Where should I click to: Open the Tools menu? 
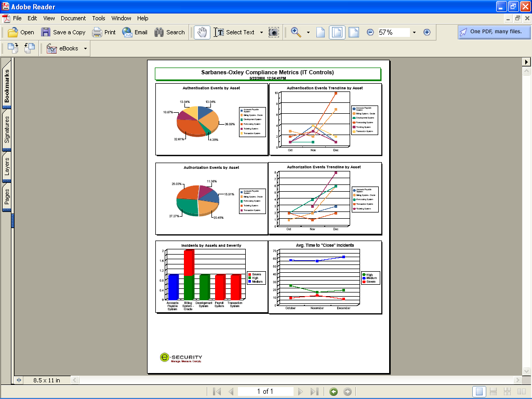(99, 18)
